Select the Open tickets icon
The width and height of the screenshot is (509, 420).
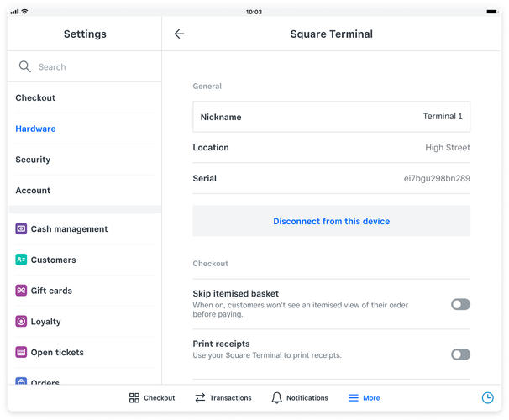click(x=21, y=353)
